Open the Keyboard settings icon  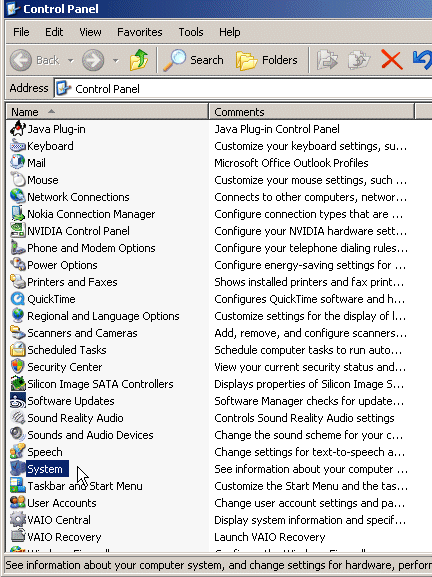(18, 146)
